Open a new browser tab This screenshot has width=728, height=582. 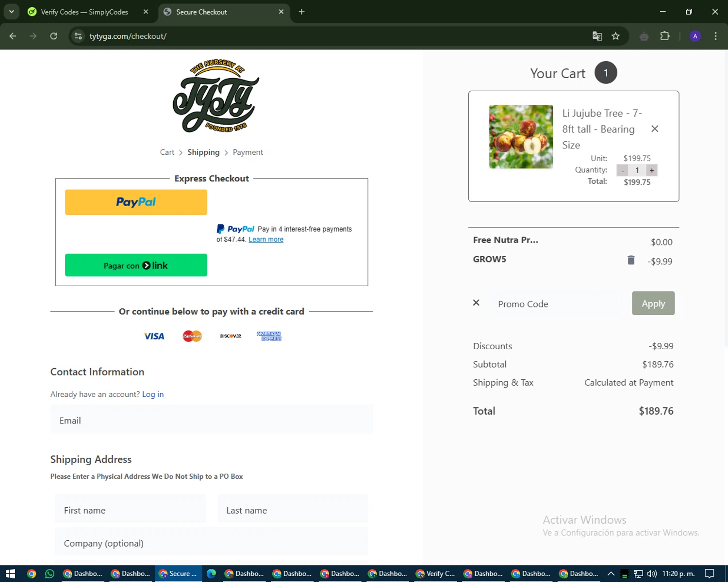301,12
